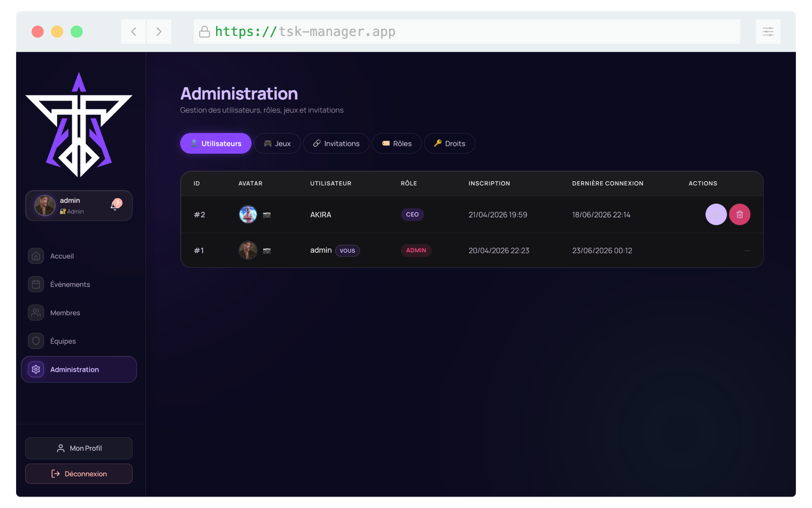
Task: Navigate to Accueil in sidebar
Action: [79, 256]
